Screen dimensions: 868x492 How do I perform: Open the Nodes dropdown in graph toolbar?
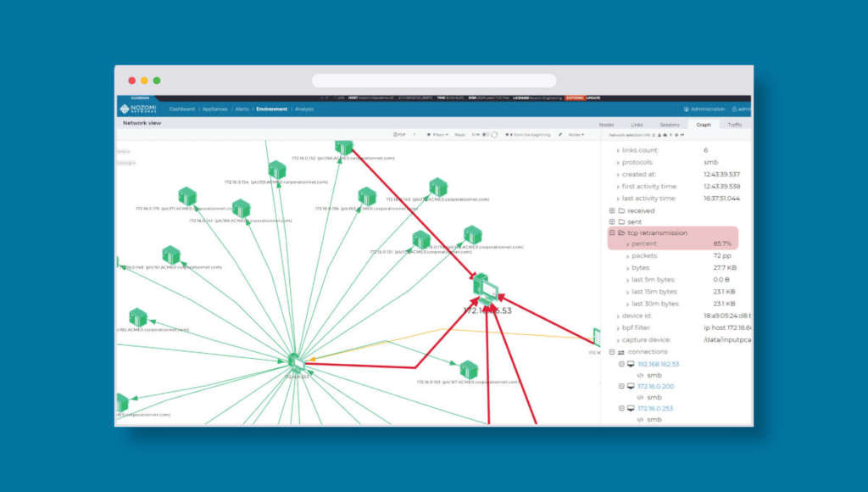pos(576,135)
